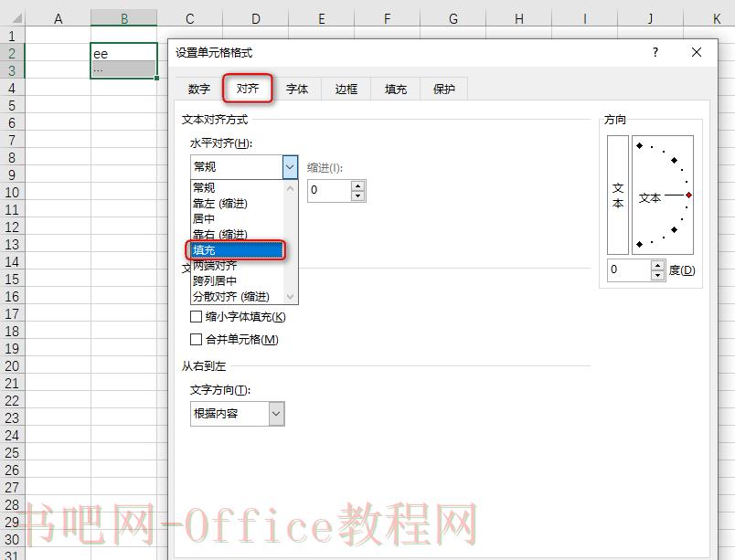Switch to the 对齐 tab
The image size is (735, 560).
click(248, 88)
